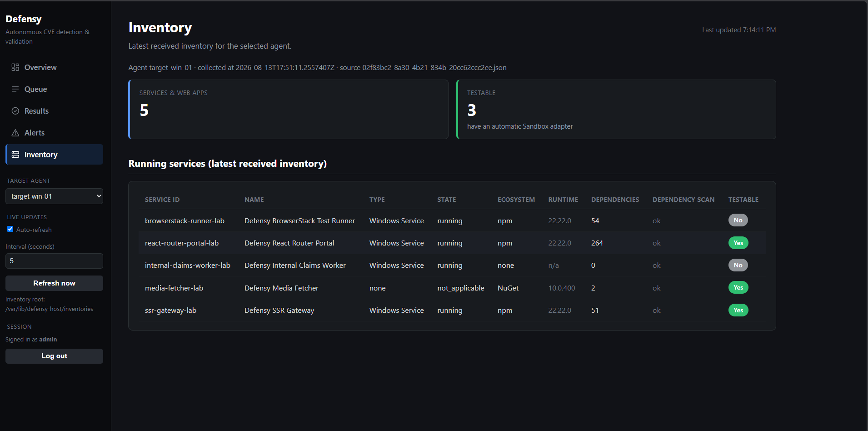Select the internal-claims-worker-lab service ID

[188, 266]
